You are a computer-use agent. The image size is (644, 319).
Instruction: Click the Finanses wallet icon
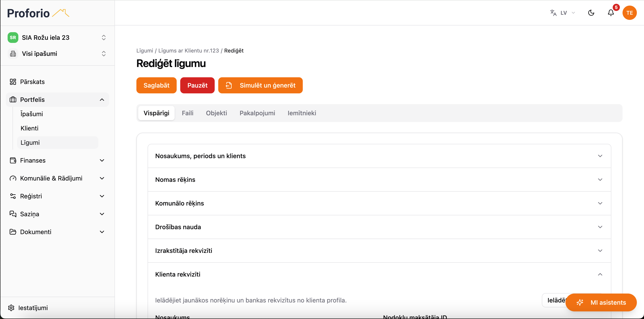pos(13,160)
